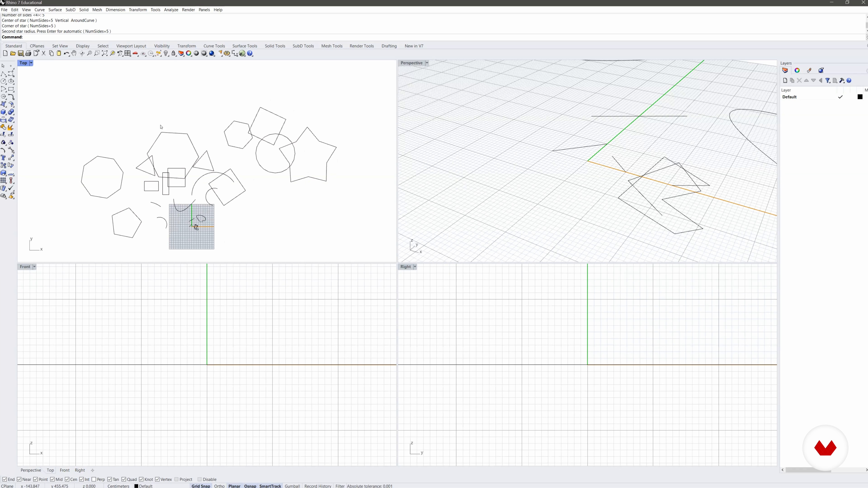The height and width of the screenshot is (488, 868).
Task: Click the Cut scissors icon
Action: point(43,53)
